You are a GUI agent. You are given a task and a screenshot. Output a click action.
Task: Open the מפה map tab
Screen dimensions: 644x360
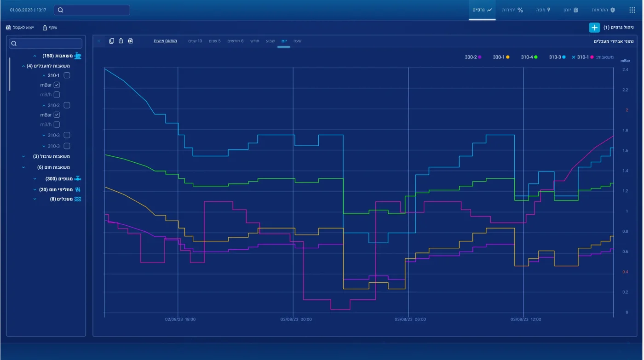click(543, 10)
